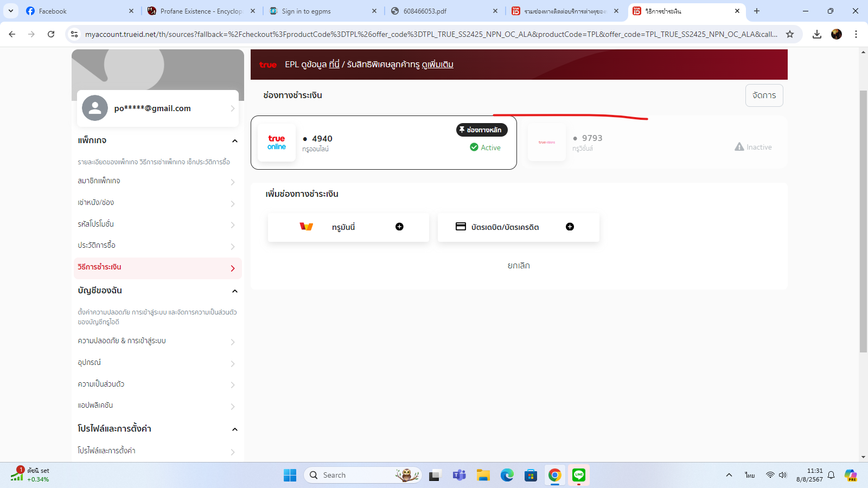
Task: Click the ที่นี่ link in banner
Action: click(334, 65)
